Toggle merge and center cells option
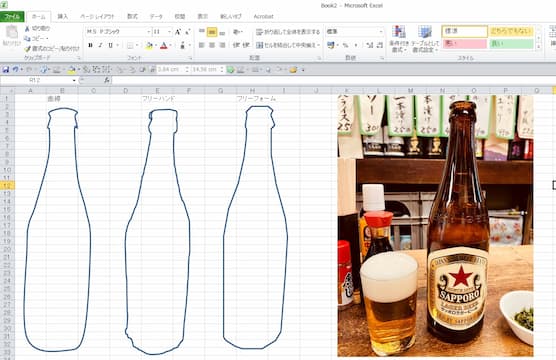Viewport: 556px width, 360px height. point(288,45)
